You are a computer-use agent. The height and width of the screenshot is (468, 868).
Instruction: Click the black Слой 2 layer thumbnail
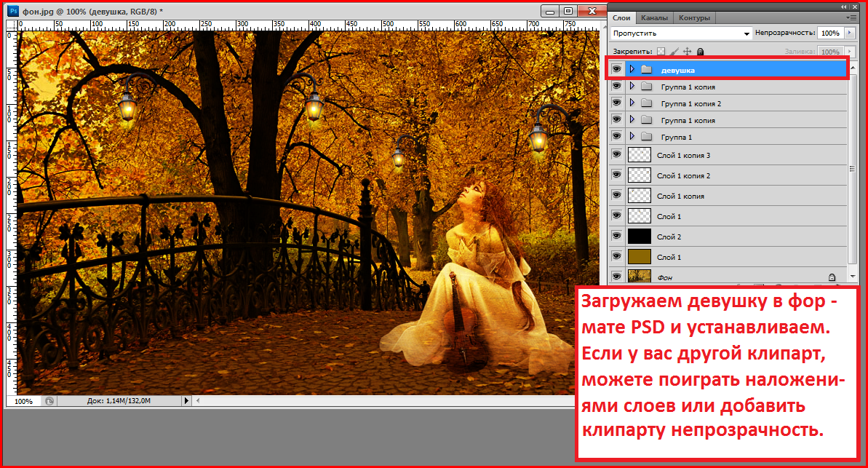[x=639, y=237]
